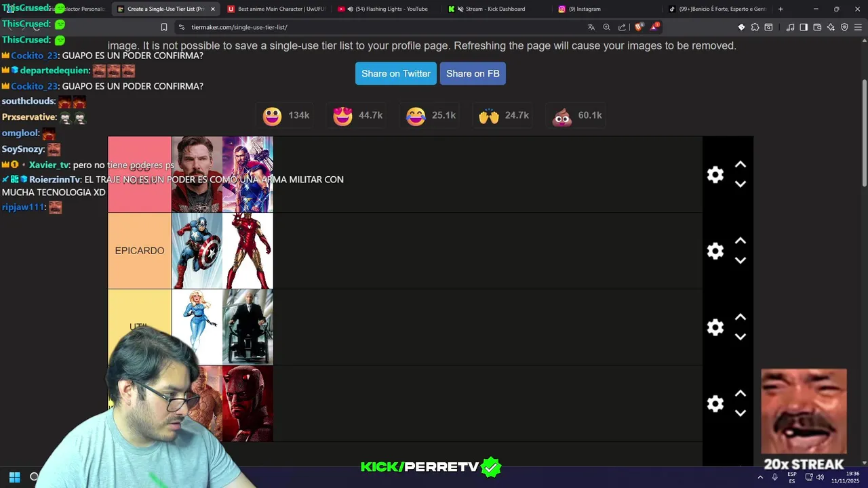Viewport: 868px width, 488px height.
Task: Share the tier list on FB
Action: pos(473,73)
